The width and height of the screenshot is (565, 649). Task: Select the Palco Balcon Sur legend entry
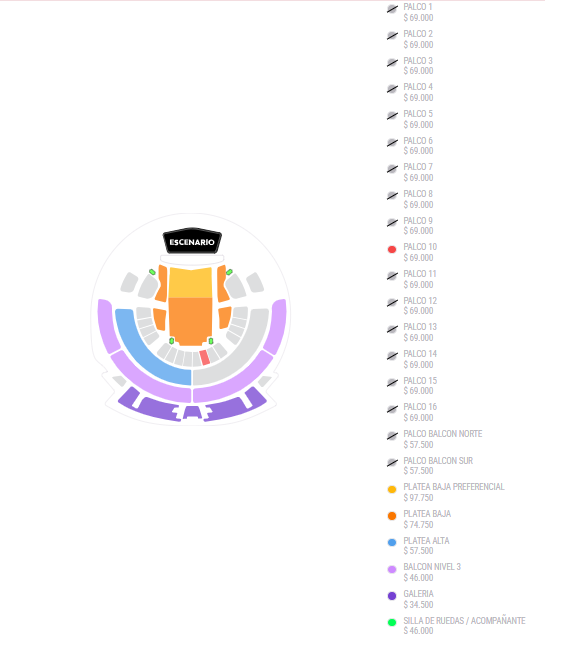pos(438,466)
